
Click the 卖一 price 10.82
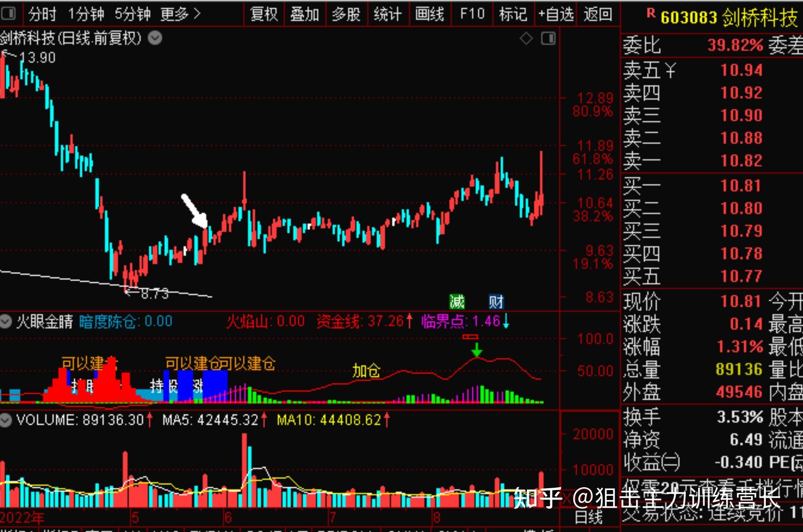(x=741, y=161)
